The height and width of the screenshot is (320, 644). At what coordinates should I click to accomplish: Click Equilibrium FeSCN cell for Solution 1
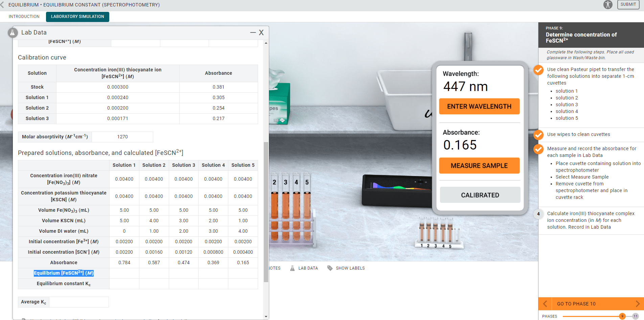pyautogui.click(x=124, y=273)
